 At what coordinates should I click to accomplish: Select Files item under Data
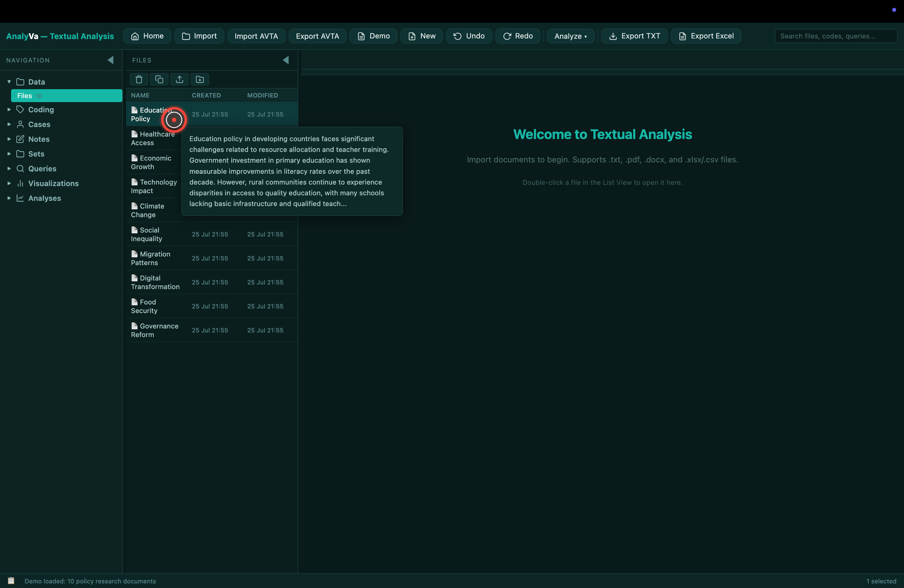(x=66, y=96)
